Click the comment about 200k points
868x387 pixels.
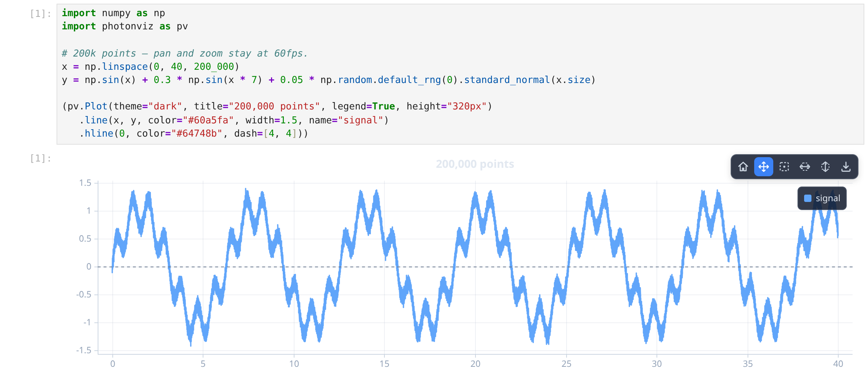point(185,53)
